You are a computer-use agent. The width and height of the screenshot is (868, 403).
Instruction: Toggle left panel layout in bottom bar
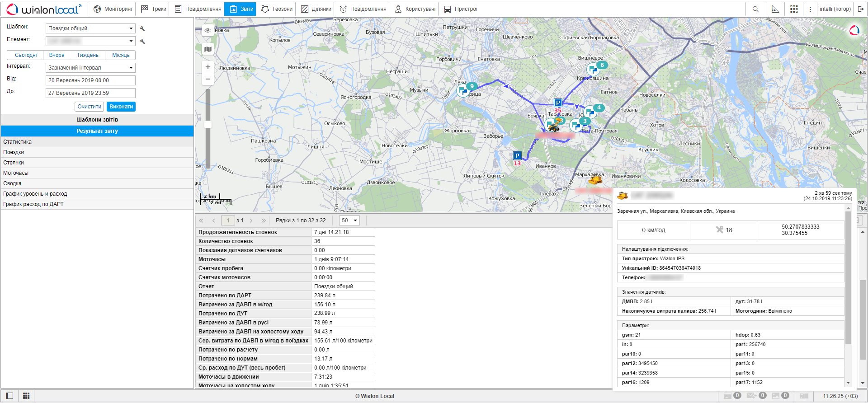9,396
